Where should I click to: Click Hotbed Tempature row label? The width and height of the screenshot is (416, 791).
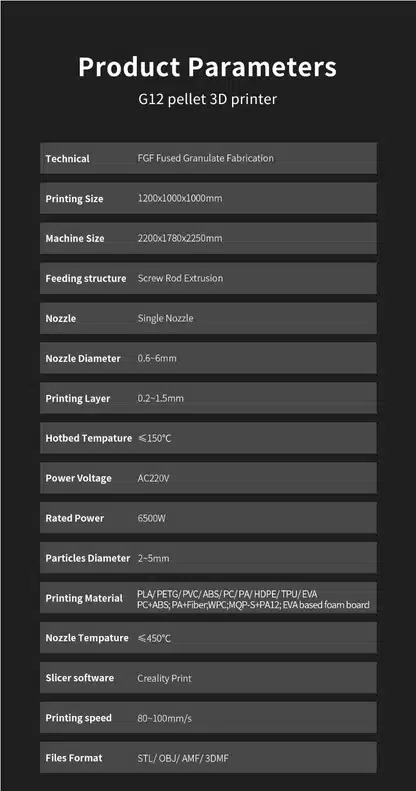(89, 438)
